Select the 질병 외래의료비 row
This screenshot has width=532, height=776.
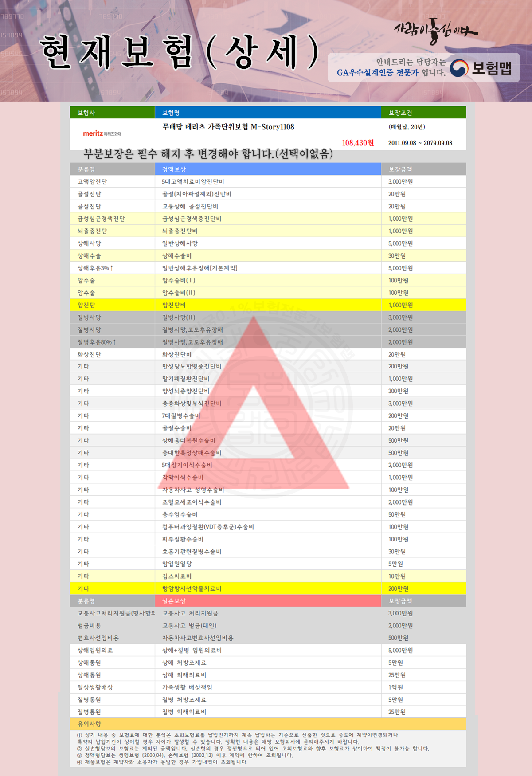pos(268,712)
